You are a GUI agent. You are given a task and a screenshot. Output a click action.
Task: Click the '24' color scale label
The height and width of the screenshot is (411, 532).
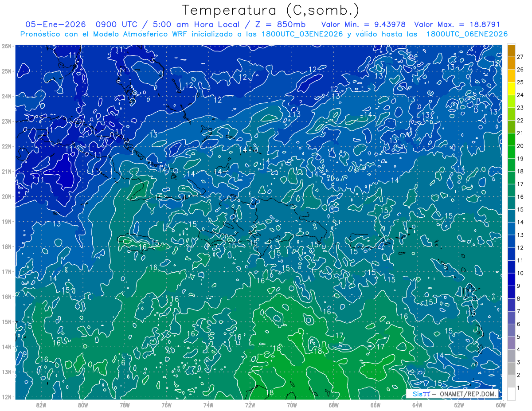pyautogui.click(x=520, y=95)
